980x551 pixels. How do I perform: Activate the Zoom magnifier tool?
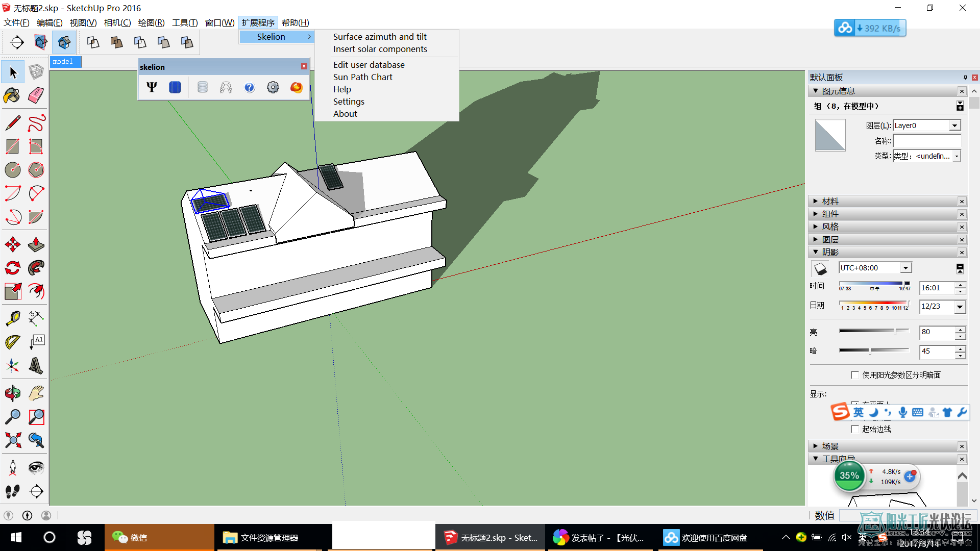(x=12, y=417)
